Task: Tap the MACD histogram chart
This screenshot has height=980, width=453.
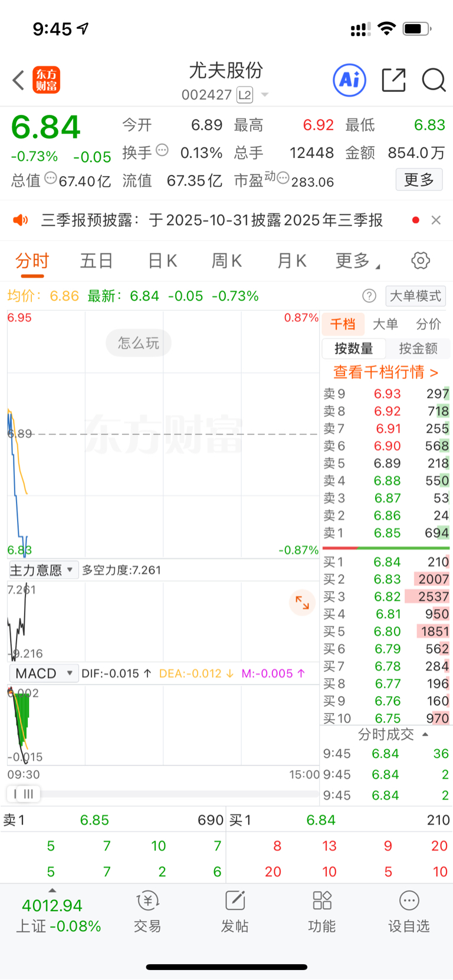Action: point(163,724)
